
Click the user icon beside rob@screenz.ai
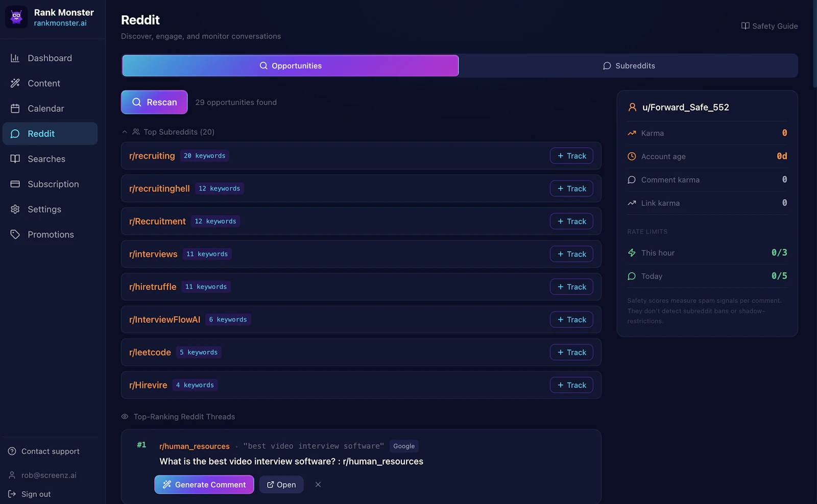[12, 475]
